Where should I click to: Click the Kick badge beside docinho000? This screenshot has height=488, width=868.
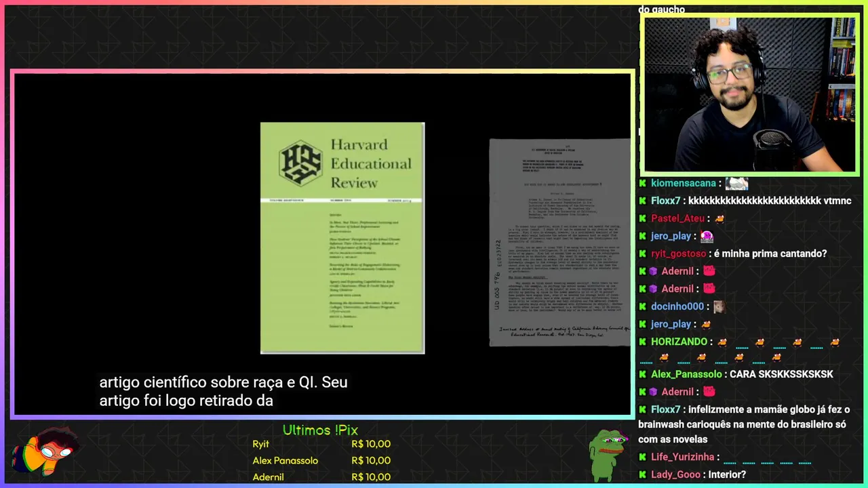pyautogui.click(x=642, y=306)
